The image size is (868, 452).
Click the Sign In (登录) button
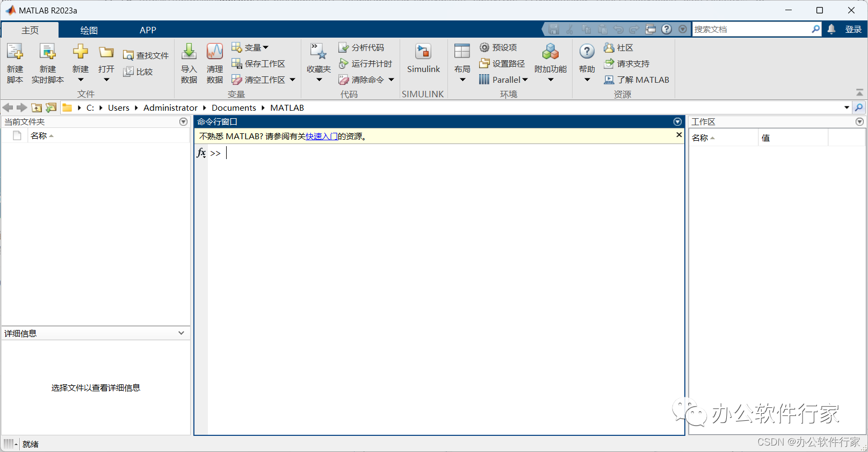tap(853, 29)
